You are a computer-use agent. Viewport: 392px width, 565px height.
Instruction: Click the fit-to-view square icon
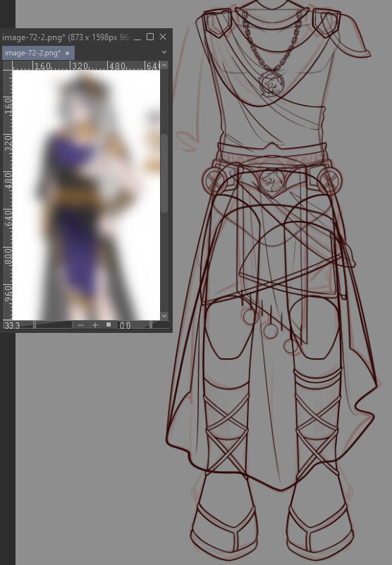(109, 324)
